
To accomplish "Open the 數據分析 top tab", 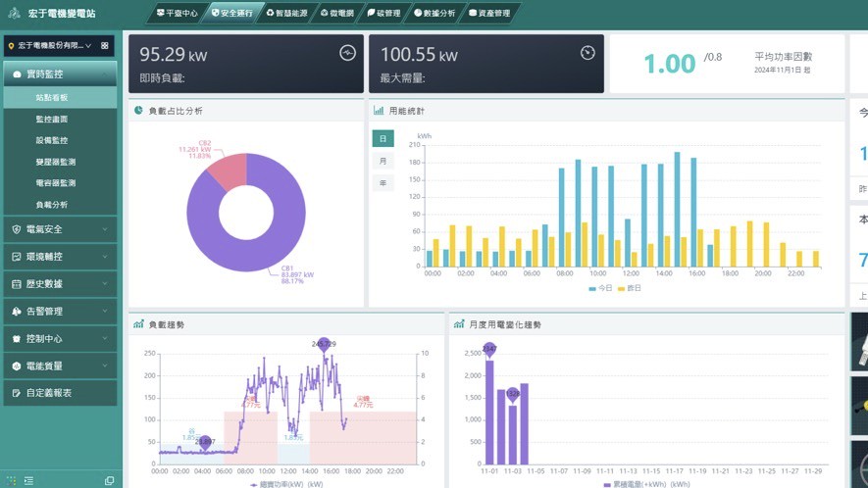I will tap(434, 13).
